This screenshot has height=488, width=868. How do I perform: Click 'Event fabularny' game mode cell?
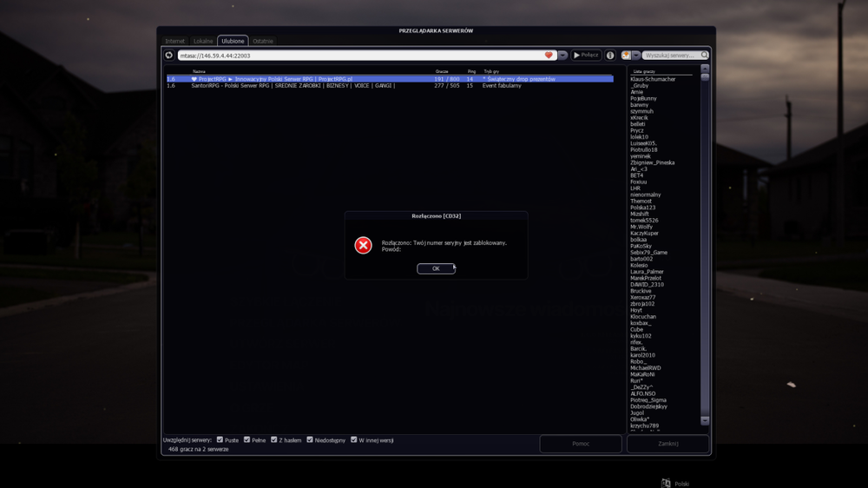(x=502, y=86)
